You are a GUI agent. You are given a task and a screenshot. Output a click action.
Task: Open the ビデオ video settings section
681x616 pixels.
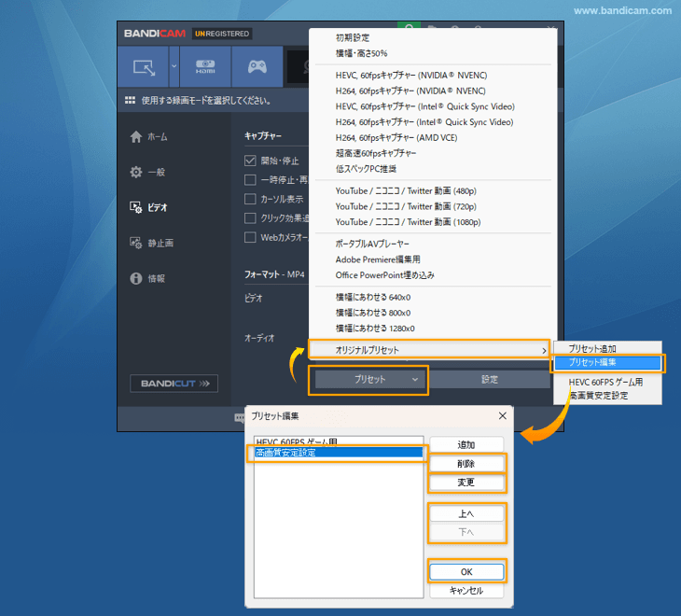click(149, 207)
